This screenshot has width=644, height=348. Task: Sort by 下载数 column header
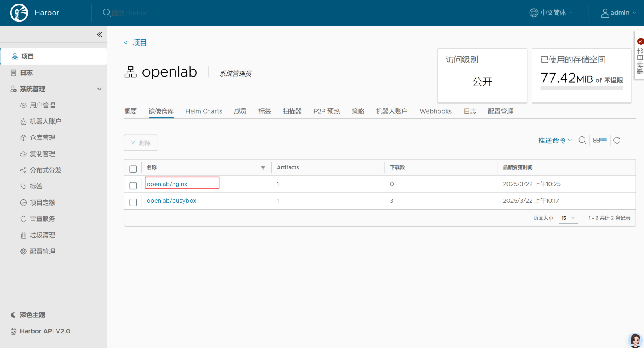397,167
